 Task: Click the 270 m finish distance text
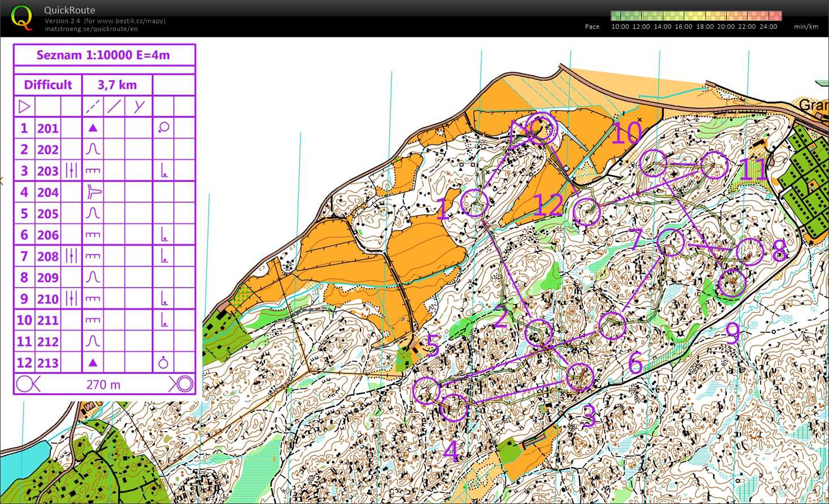point(103,385)
